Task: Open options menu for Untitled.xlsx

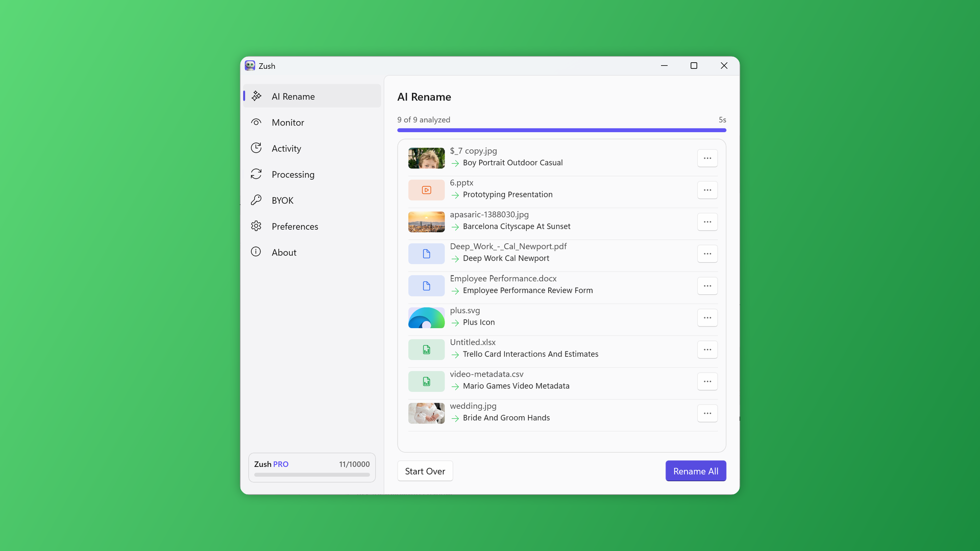Action: pos(707,349)
